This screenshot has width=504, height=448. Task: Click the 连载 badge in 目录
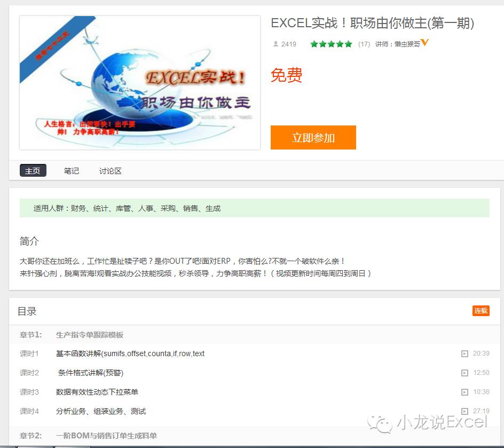click(481, 311)
